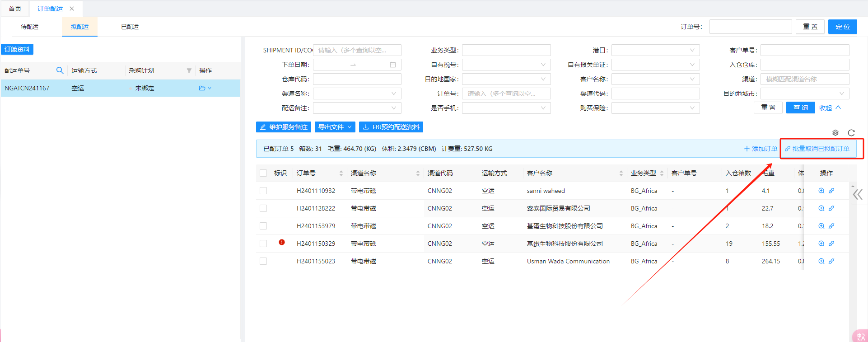The width and height of the screenshot is (868, 342).
Task: Click the search icon beside 配运单号
Action: point(60,70)
